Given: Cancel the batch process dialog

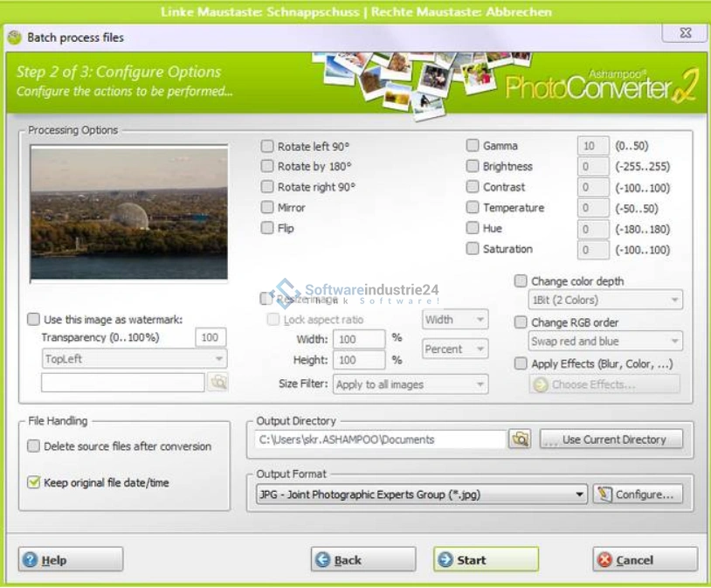Looking at the screenshot, I should pos(645,560).
